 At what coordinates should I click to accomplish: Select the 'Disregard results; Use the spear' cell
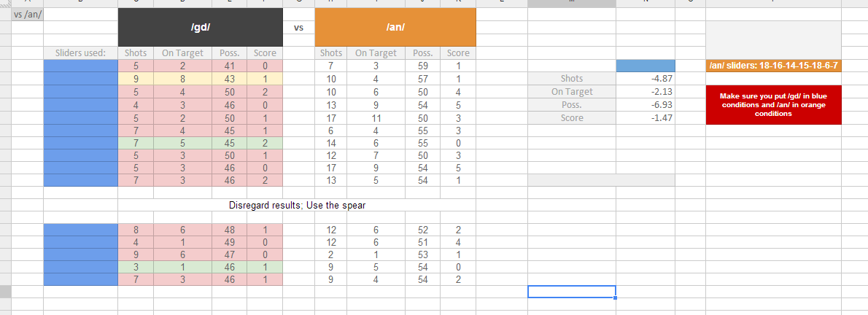tap(297, 205)
